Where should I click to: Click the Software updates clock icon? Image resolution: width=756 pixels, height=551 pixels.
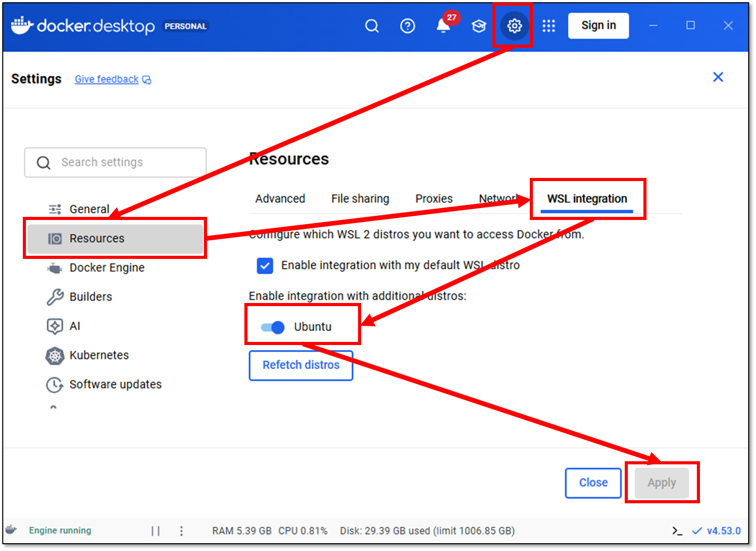(x=54, y=384)
